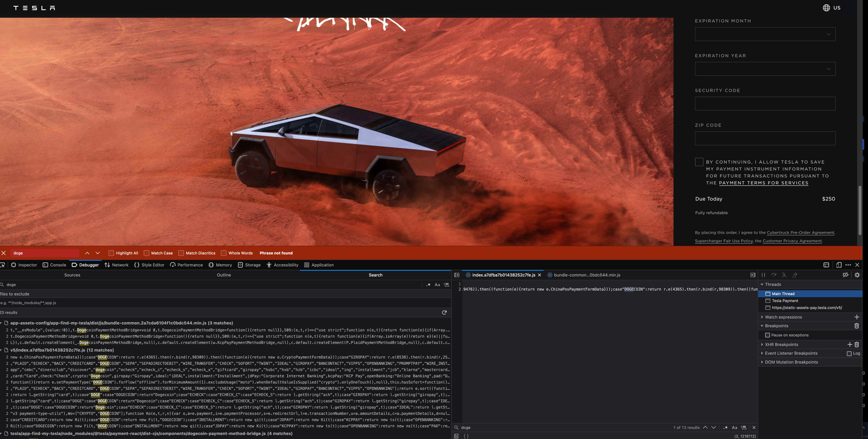
Task: Click the debugger pause button
Action: [763, 275]
